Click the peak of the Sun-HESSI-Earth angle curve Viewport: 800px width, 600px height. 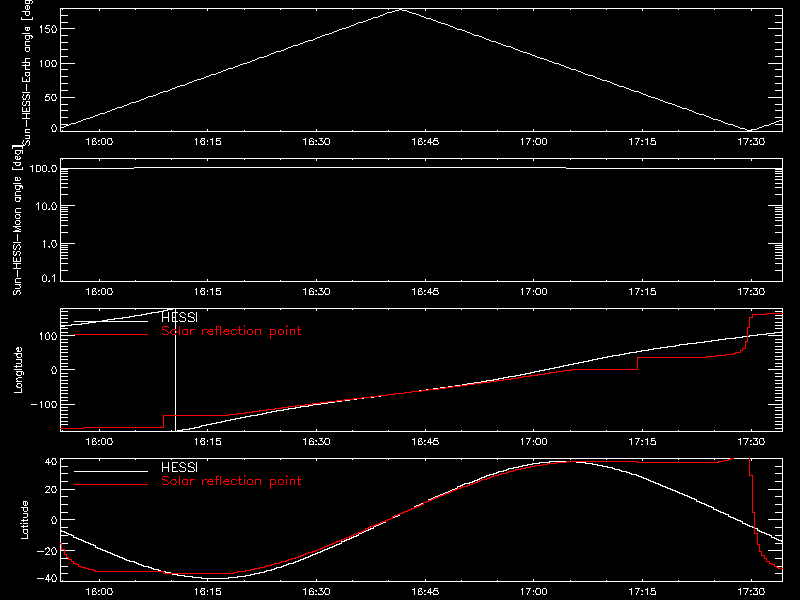402,9
